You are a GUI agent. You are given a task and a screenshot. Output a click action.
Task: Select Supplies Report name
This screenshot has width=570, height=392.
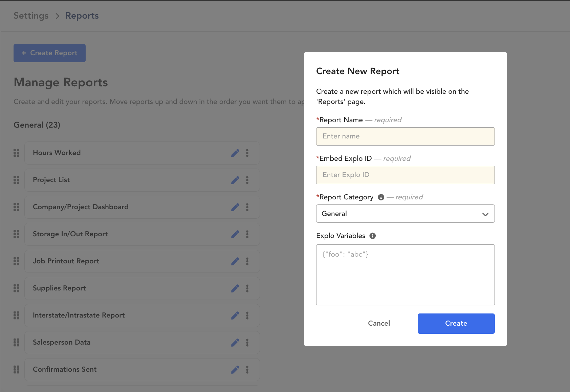pos(59,288)
